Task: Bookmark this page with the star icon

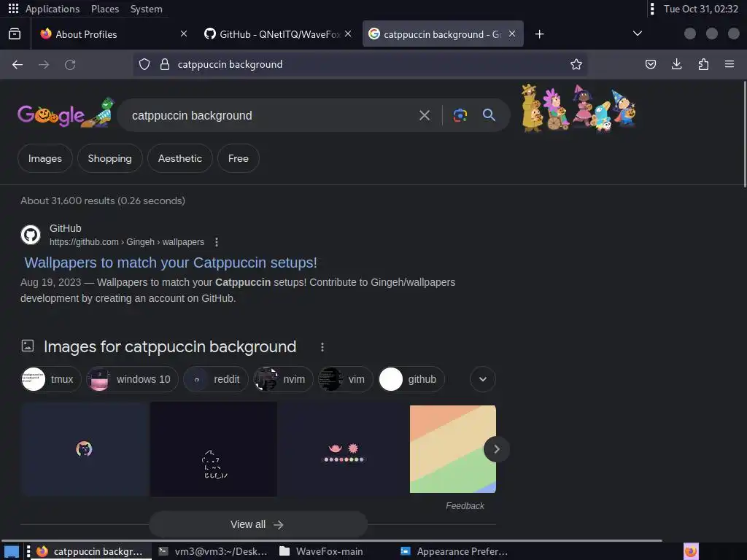Action: click(576, 64)
